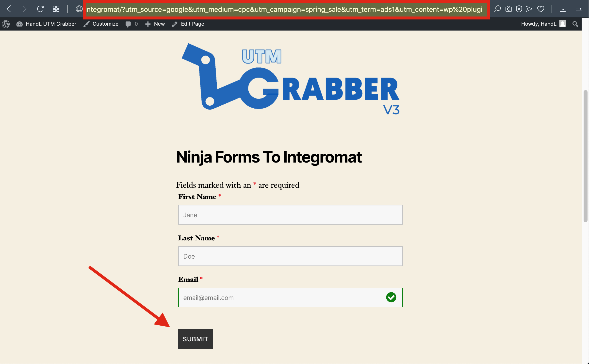Click the browser forward navigation icon
The width and height of the screenshot is (589, 364).
pos(24,8)
